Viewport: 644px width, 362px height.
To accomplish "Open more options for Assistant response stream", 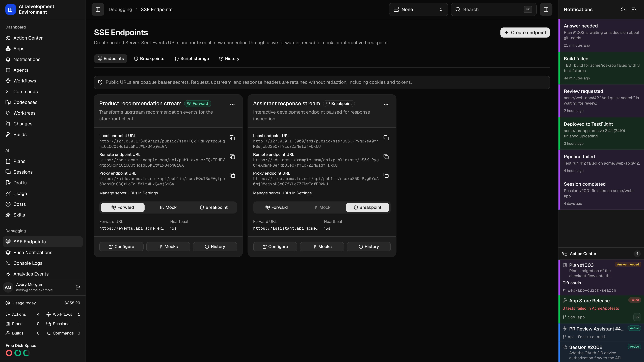I will coord(386,104).
